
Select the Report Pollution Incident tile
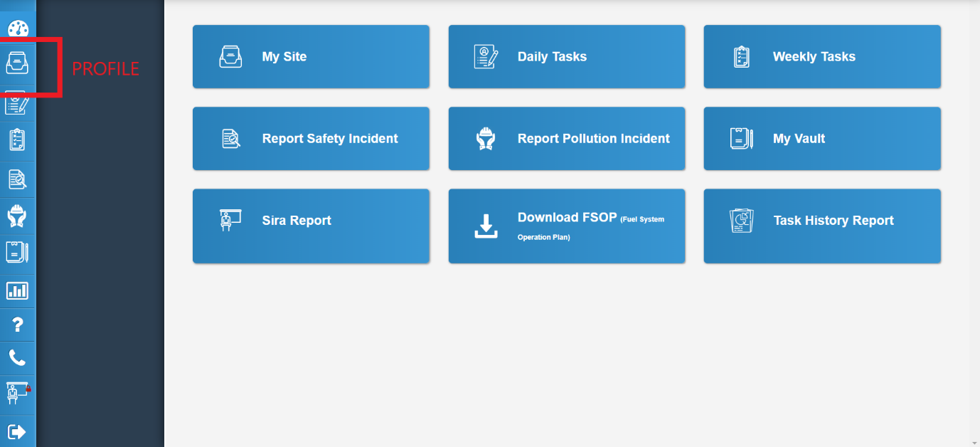(x=566, y=139)
